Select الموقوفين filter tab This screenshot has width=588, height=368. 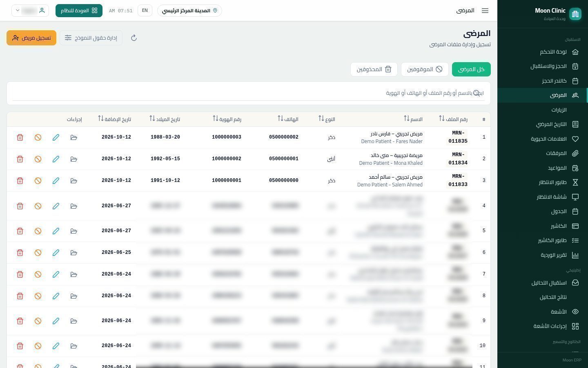[425, 70]
